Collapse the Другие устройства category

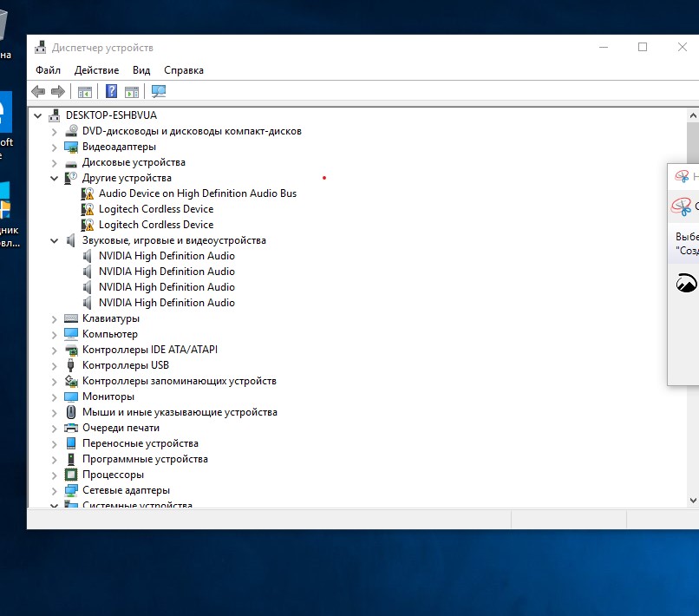pos(54,179)
